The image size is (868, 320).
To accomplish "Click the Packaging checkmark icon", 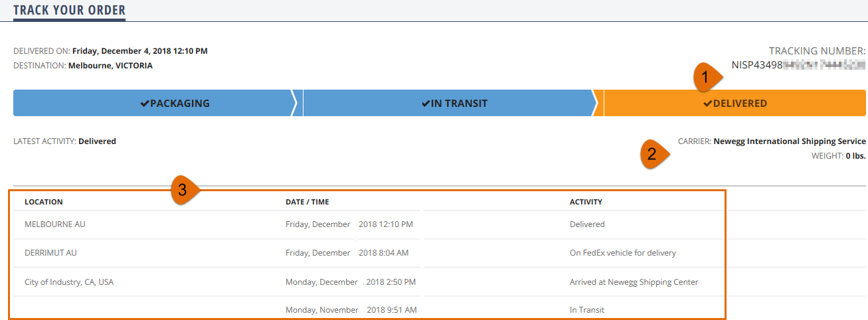I will (145, 104).
